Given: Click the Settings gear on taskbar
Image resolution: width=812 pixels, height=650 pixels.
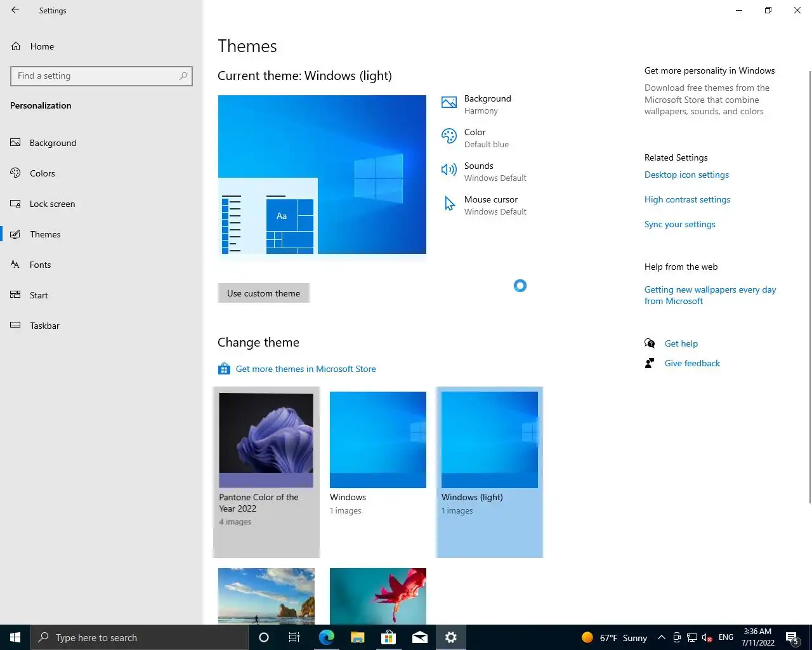Looking at the screenshot, I should pos(450,637).
